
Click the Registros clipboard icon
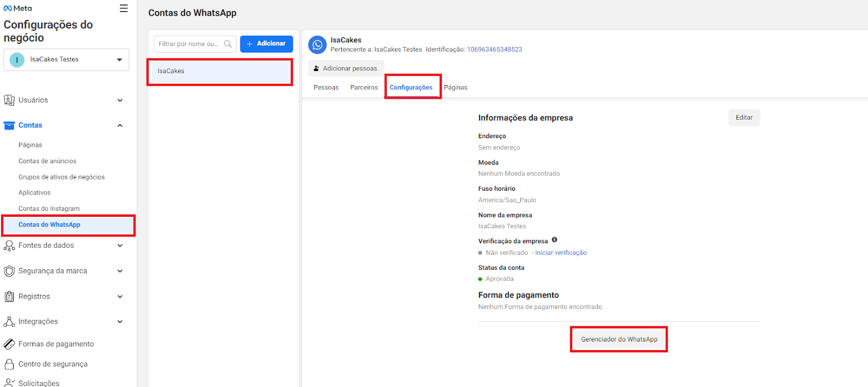click(x=9, y=296)
